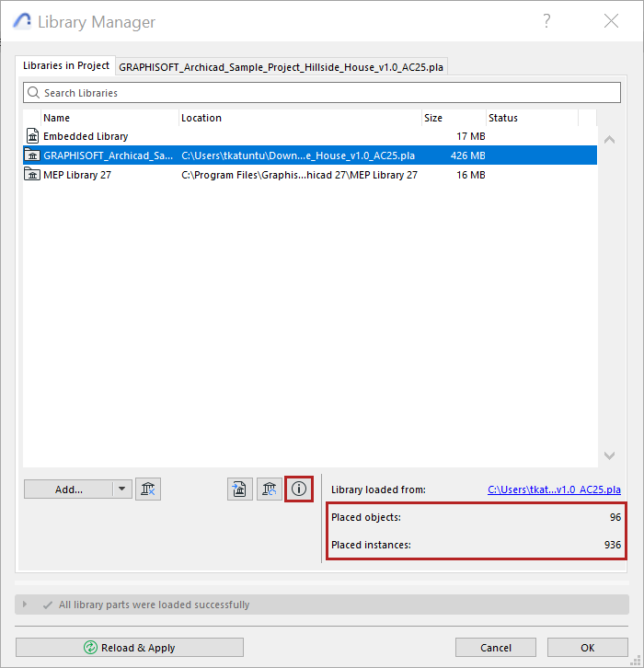This screenshot has height=668, width=644.
Task: Click in the Search Libraries field
Action: tap(322, 92)
